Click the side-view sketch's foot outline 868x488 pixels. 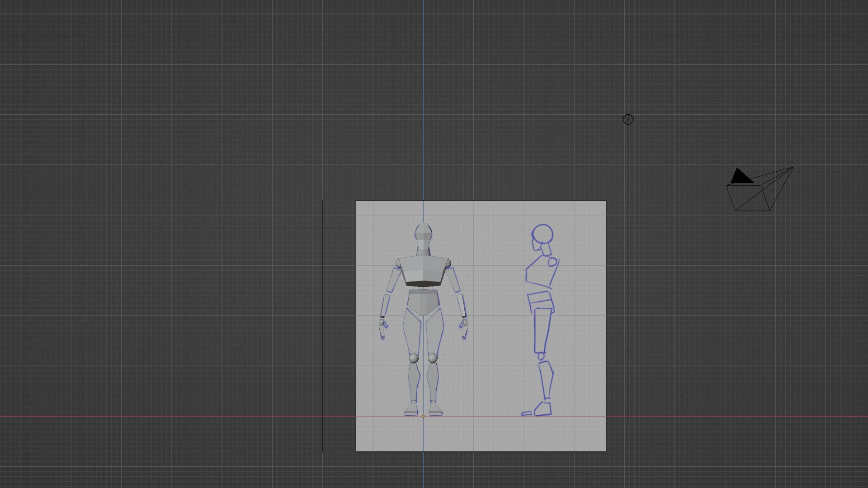coord(542,410)
